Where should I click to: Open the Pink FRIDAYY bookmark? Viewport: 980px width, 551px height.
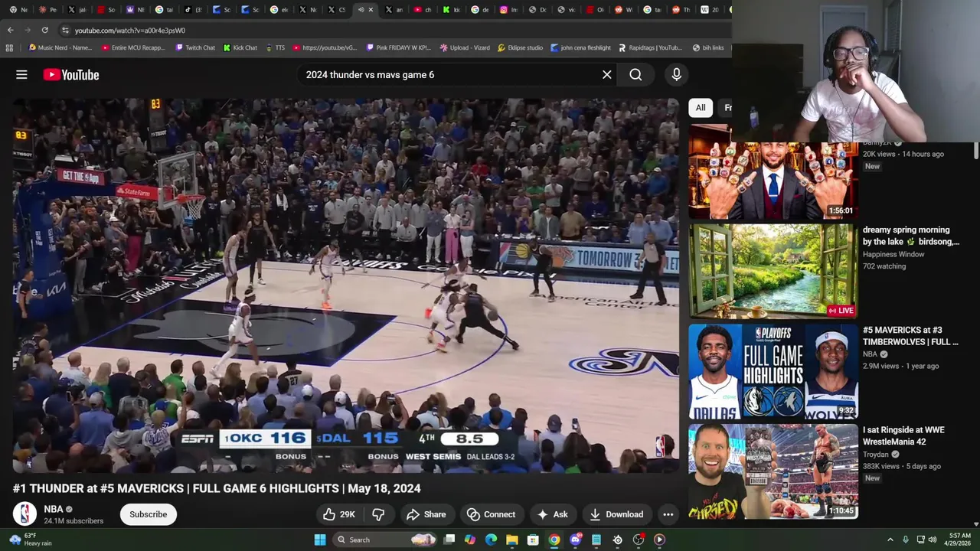tap(398, 47)
